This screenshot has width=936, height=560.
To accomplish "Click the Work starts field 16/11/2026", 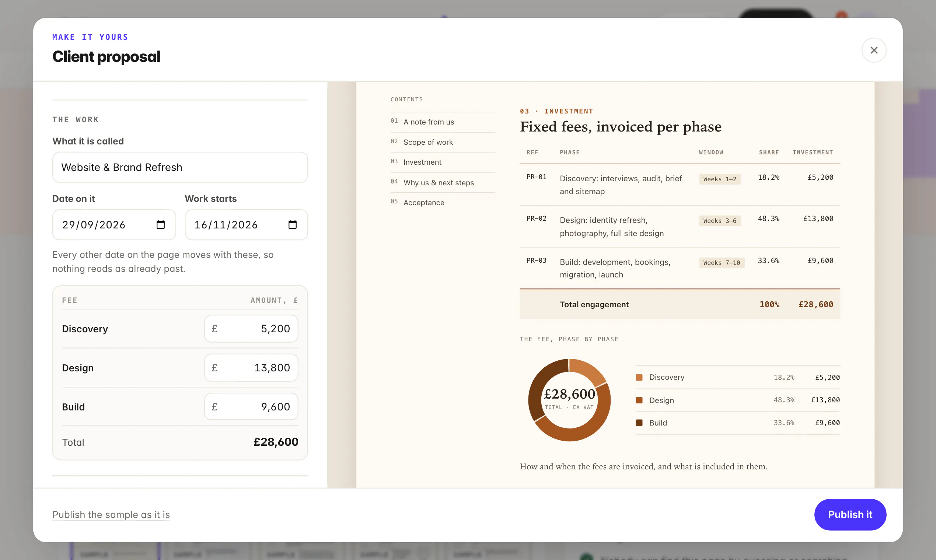I will 246,224.
